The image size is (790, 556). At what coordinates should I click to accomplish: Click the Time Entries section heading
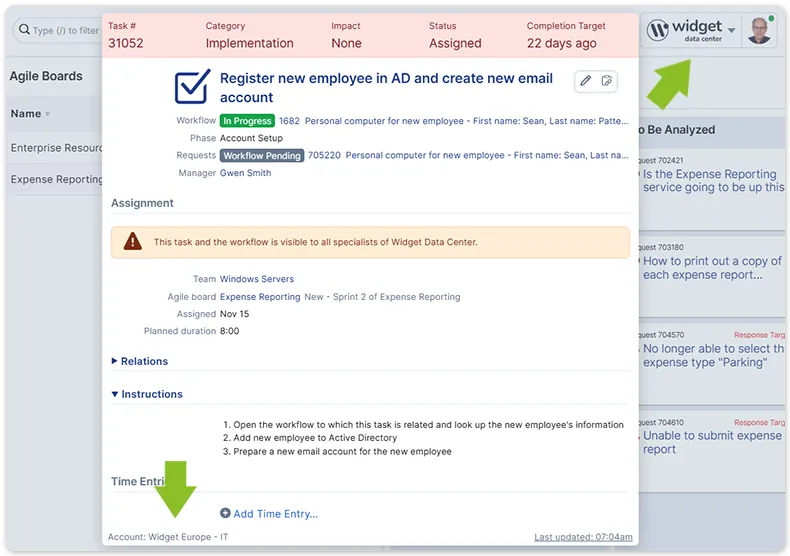point(139,481)
